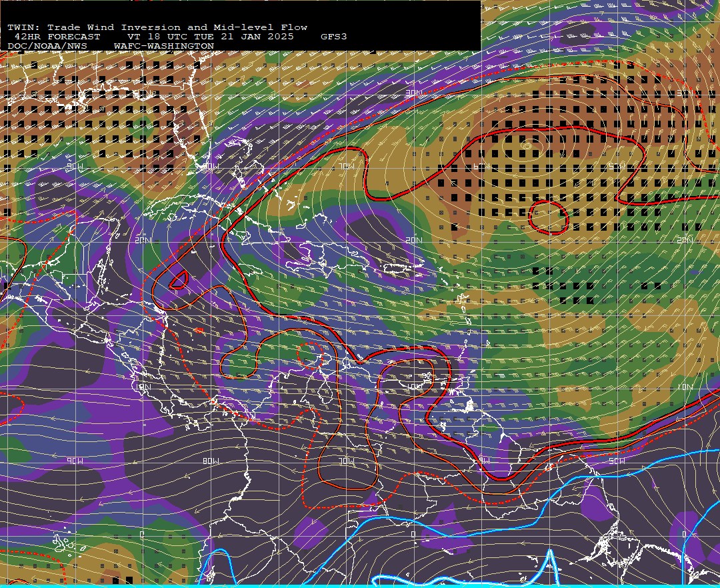Click the '60W' label inside the black-dotted Atlantic area
Screen dimensions: 720x588
482,166
